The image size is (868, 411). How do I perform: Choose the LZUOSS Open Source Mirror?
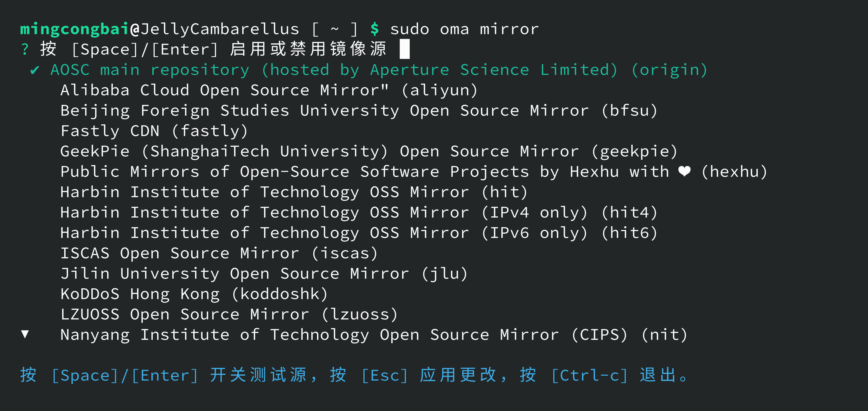[x=229, y=314]
